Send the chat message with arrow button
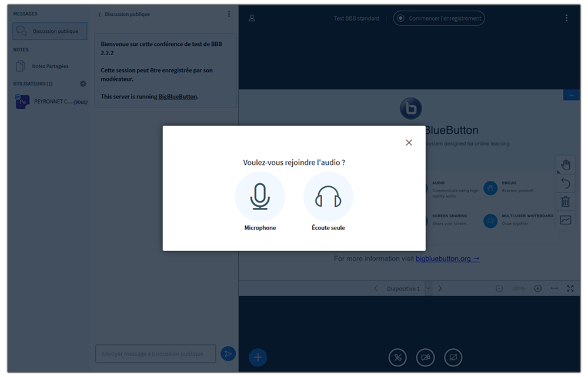The height and width of the screenshot is (377, 588). pyautogui.click(x=228, y=354)
